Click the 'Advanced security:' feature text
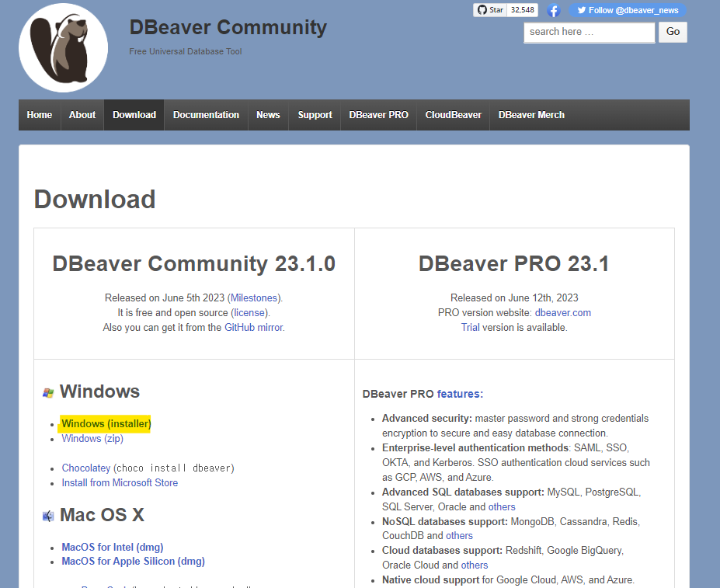This screenshot has height=588, width=720. 427,419
